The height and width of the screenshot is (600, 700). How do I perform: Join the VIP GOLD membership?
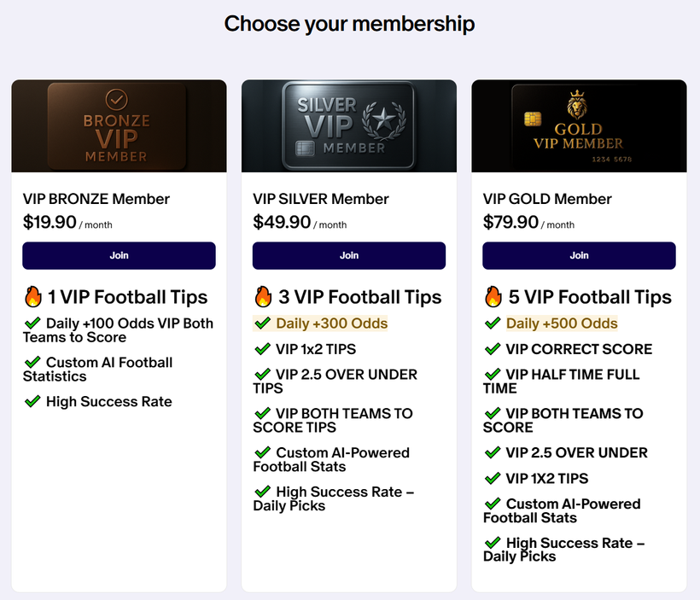[x=579, y=255]
